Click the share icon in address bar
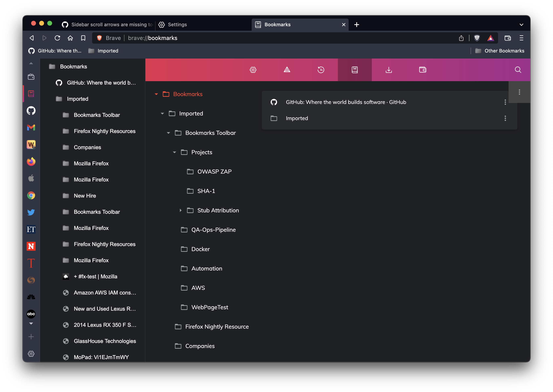Image resolution: width=553 pixels, height=392 pixels. 461,38
